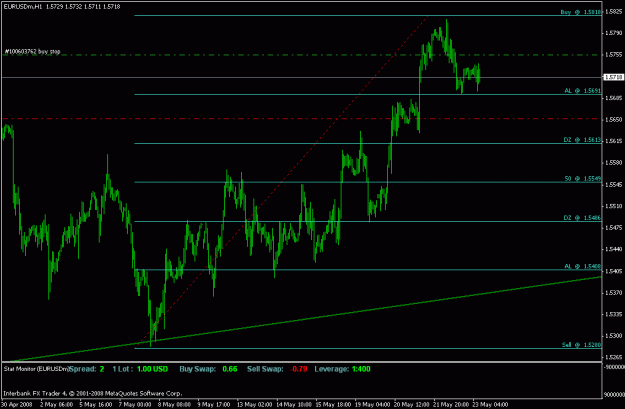Click the SO @ 1.5549 level label

tap(582, 179)
